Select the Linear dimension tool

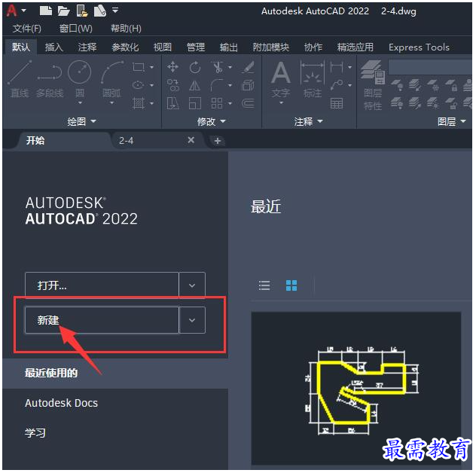(337, 67)
